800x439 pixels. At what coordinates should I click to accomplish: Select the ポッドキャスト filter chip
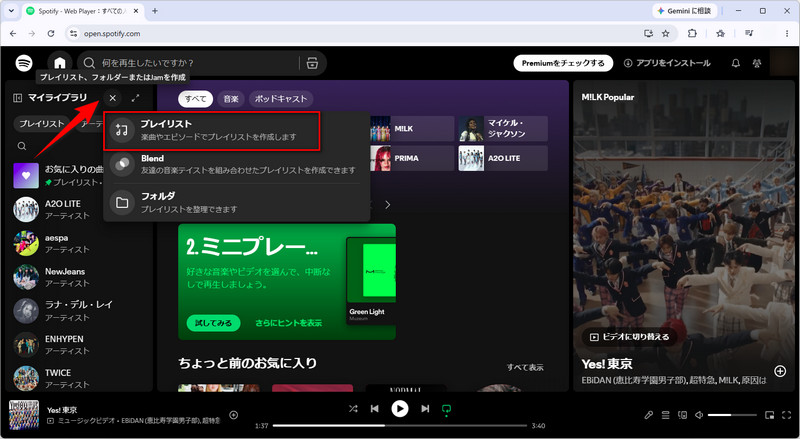tap(281, 99)
